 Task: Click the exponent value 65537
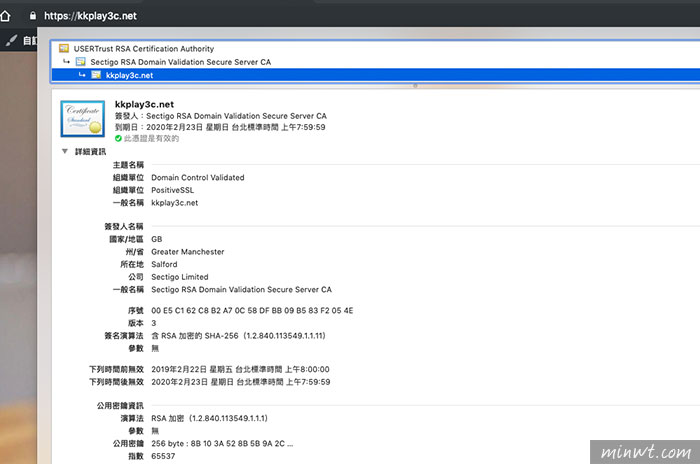[163, 456]
